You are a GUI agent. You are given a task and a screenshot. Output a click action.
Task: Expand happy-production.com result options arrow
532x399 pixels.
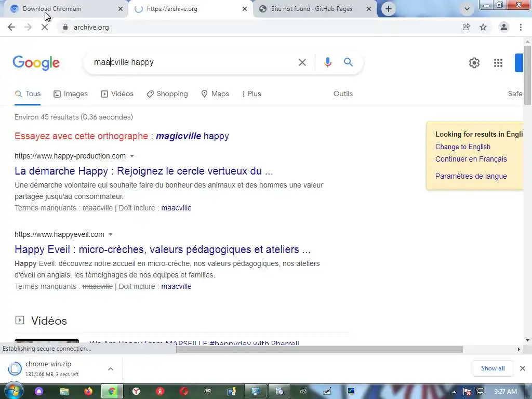(x=132, y=156)
